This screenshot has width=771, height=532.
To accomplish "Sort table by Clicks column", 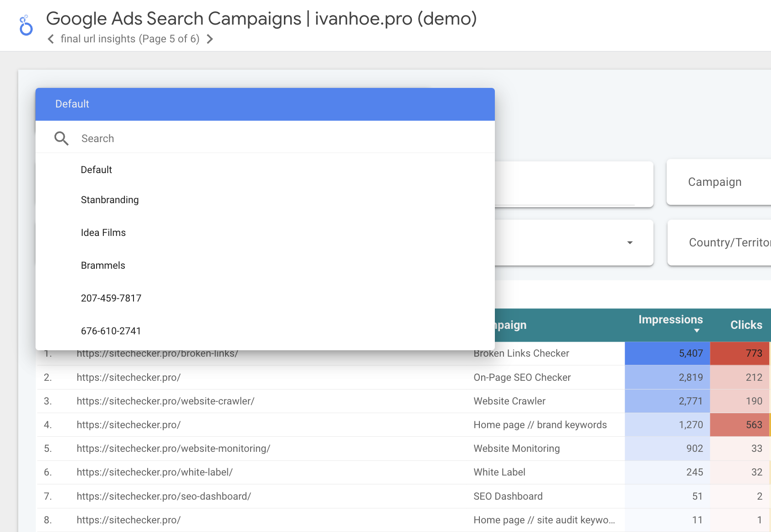I will click(745, 325).
